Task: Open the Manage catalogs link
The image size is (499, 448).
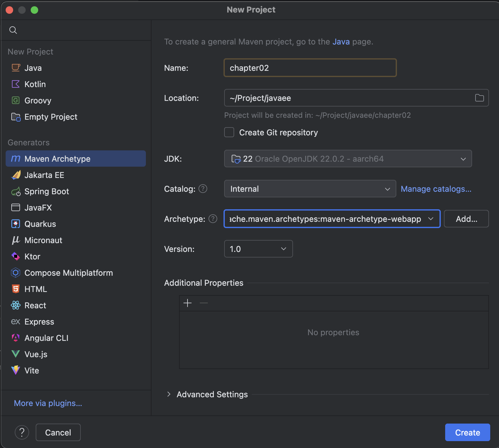Action: point(436,189)
